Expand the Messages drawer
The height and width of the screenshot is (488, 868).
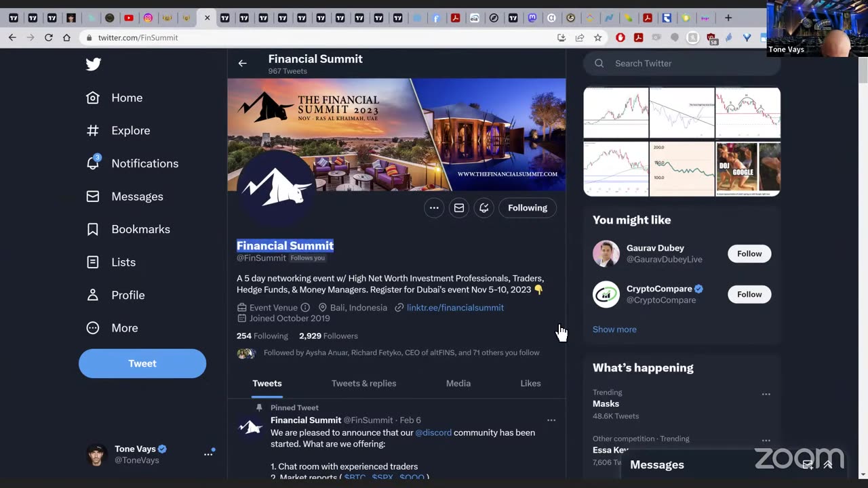tap(828, 465)
